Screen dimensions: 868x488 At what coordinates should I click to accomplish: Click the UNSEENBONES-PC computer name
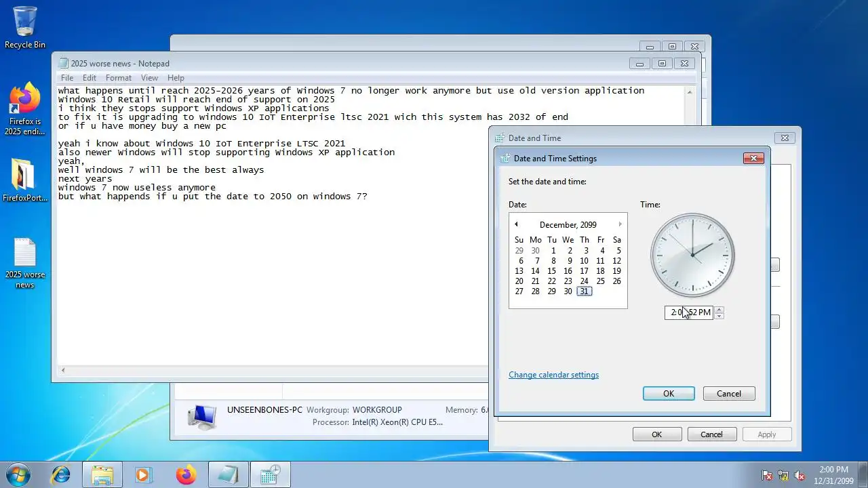point(264,410)
